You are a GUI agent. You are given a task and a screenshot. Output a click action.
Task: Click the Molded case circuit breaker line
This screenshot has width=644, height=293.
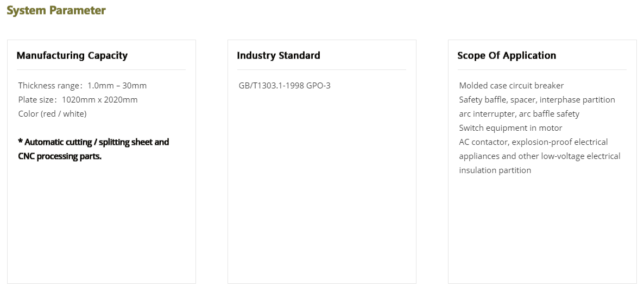tap(512, 86)
